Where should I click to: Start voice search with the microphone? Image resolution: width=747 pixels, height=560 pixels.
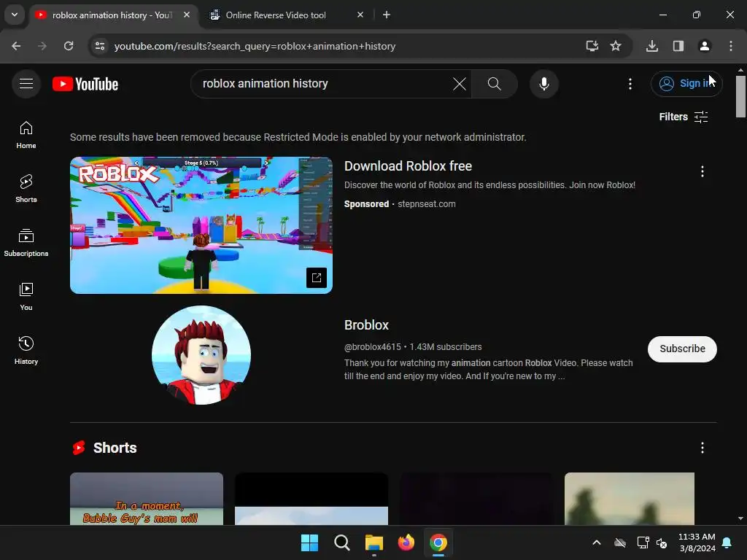click(543, 84)
